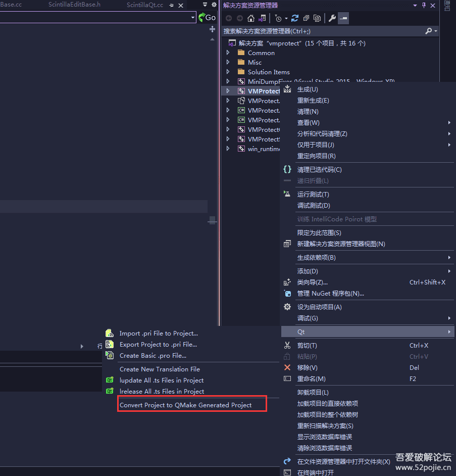This screenshot has width=456, height=476.
Task: Toggle the Preview Selected Items button
Action: coord(343,19)
